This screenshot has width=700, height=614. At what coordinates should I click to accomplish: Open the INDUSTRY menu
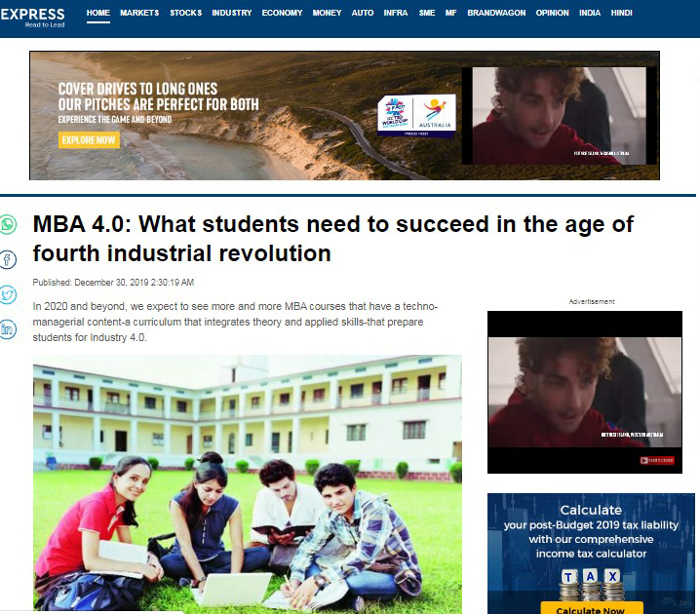click(x=232, y=13)
